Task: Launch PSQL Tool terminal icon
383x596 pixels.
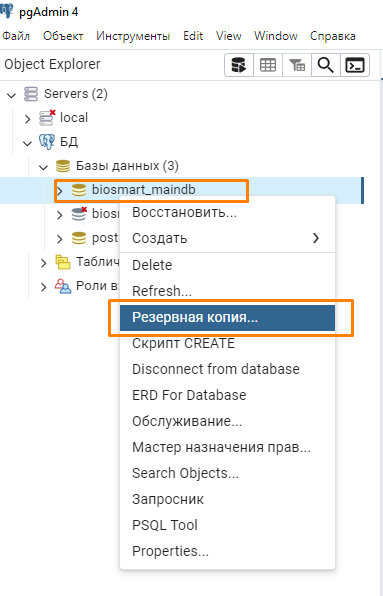Action: 355,65
